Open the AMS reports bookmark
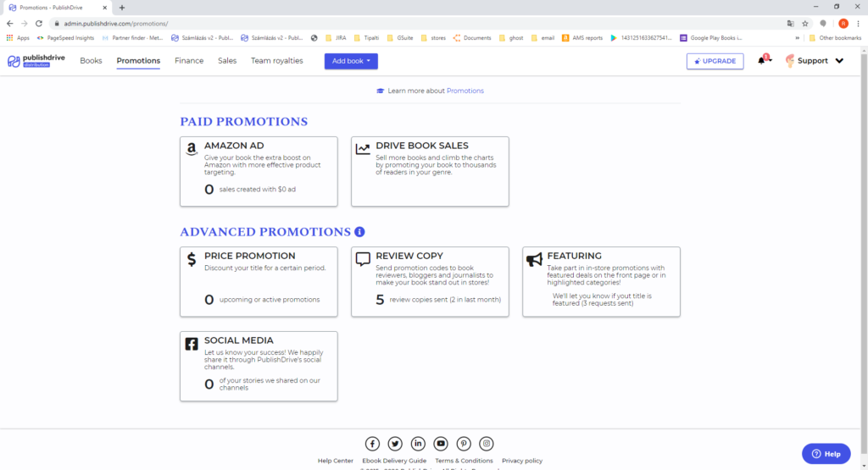 tap(582, 38)
